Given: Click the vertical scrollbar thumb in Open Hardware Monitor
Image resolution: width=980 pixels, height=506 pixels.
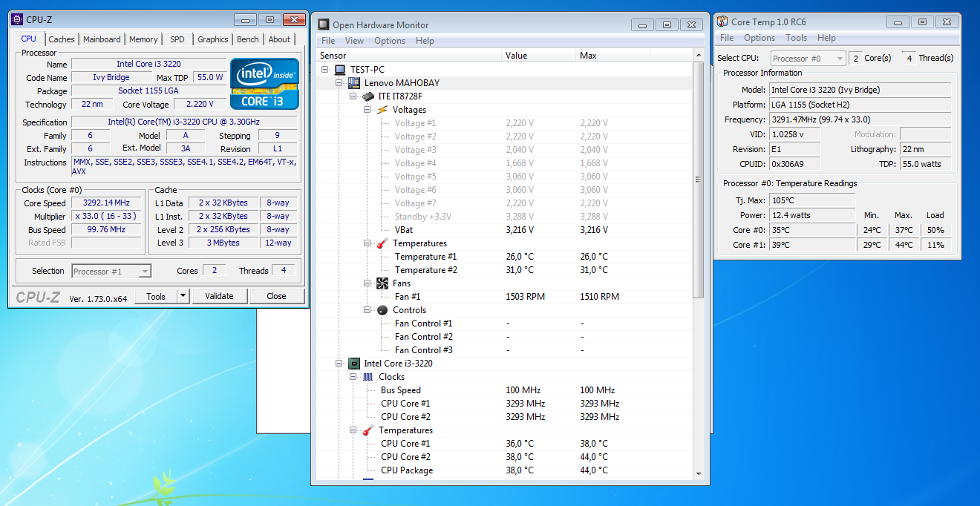Looking at the screenshot, I should [699, 180].
